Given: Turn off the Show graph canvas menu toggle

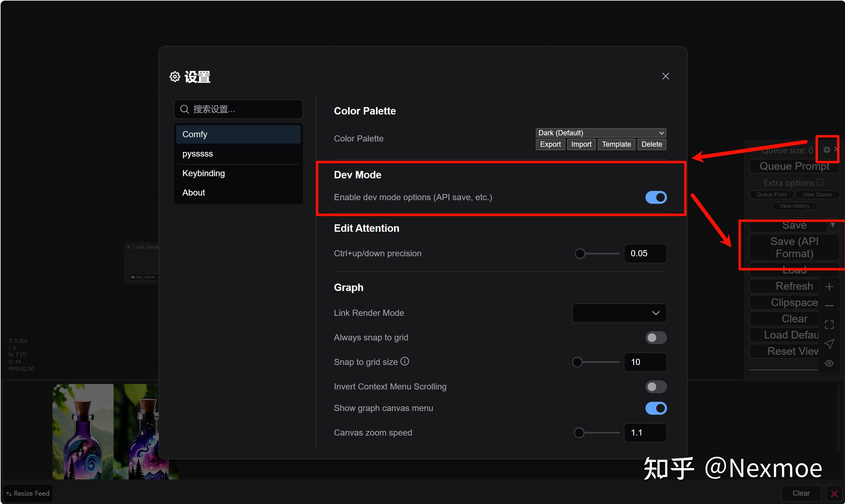Looking at the screenshot, I should (656, 408).
